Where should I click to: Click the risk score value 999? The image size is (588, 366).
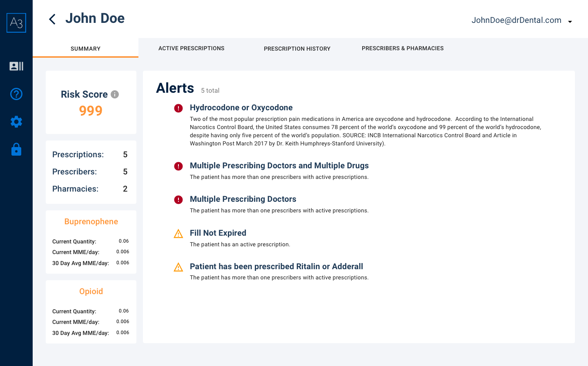91,111
